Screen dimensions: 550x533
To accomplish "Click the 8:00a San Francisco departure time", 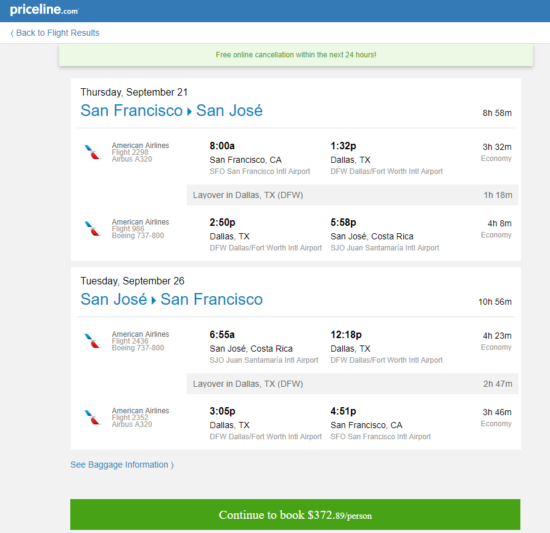I will tap(222, 146).
